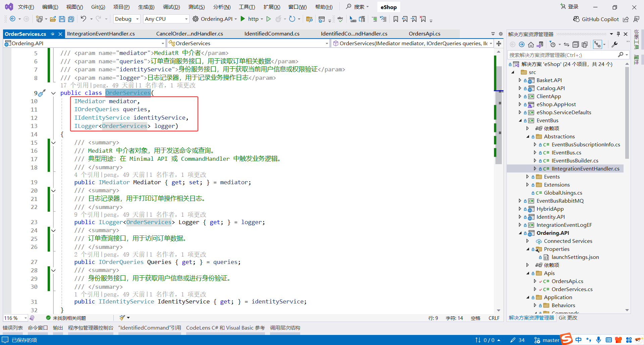Pin the Solution Explorer panel

pyautogui.click(x=618, y=34)
